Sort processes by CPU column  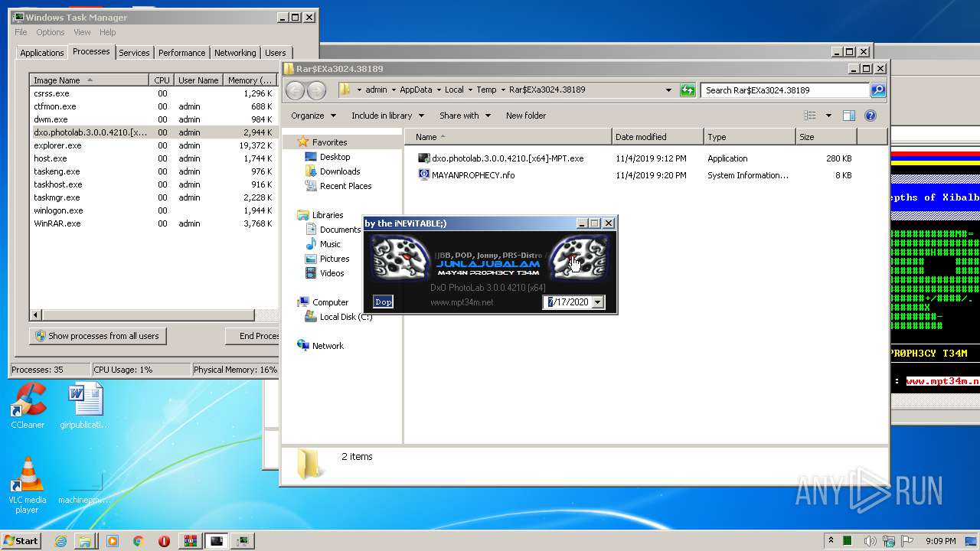click(x=162, y=80)
